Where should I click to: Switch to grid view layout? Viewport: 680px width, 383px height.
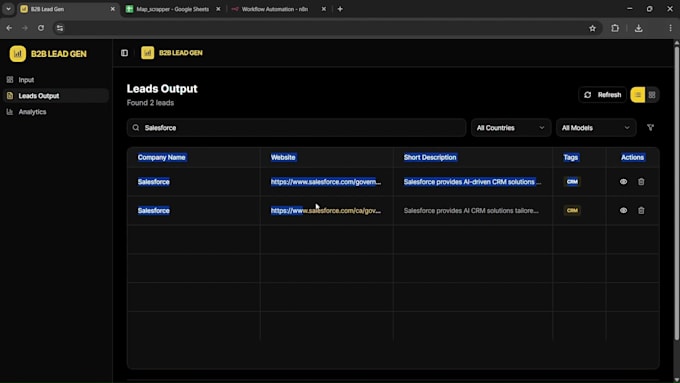(652, 95)
